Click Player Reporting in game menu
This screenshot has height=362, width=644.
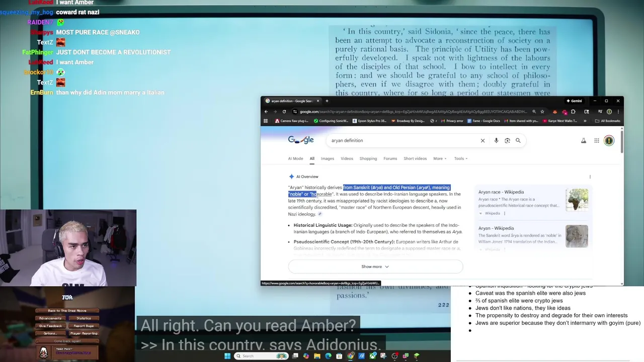click(84, 333)
